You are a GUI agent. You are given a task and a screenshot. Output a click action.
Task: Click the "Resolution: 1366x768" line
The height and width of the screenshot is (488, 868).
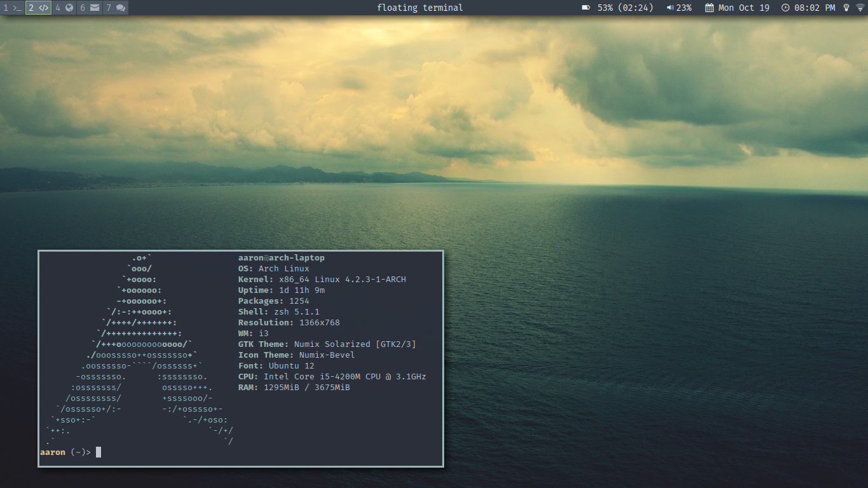click(289, 323)
